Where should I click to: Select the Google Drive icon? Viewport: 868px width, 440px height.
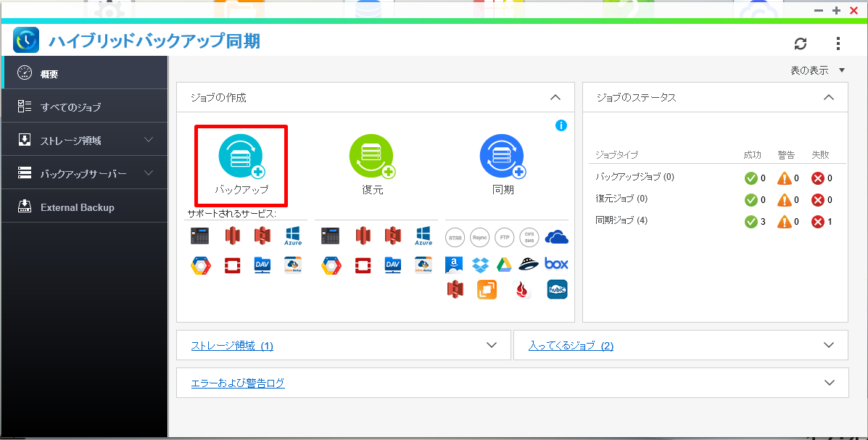coord(504,265)
